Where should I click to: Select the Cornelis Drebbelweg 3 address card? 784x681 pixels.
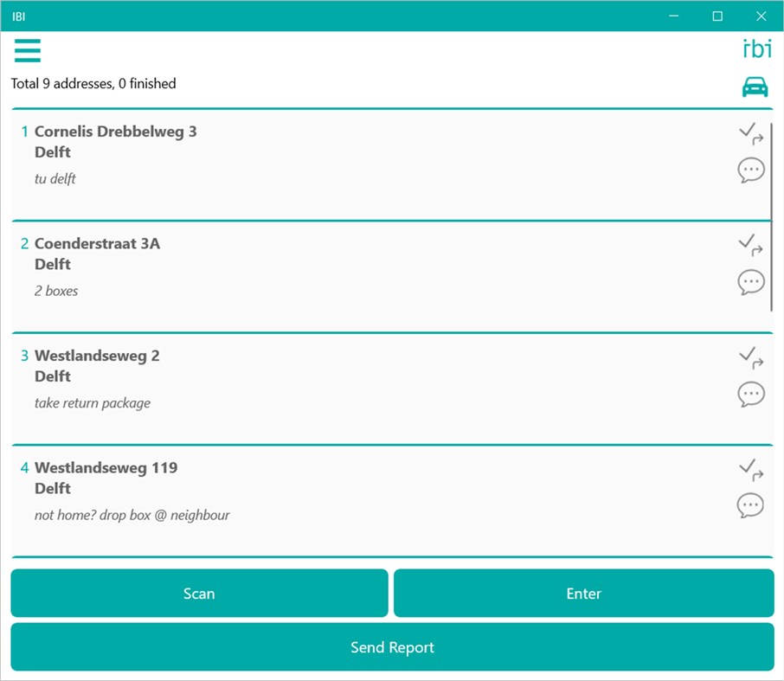(346, 156)
